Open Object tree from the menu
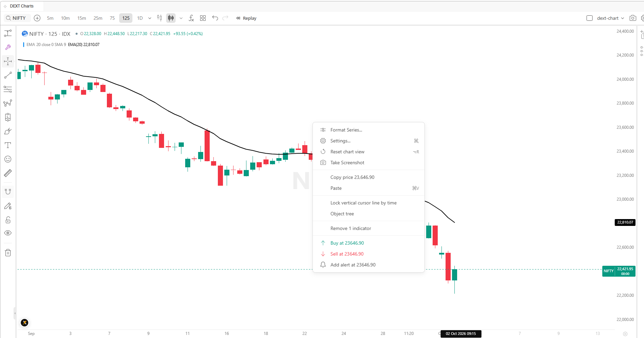Image resolution: width=644 pixels, height=338 pixels. [x=369, y=214]
